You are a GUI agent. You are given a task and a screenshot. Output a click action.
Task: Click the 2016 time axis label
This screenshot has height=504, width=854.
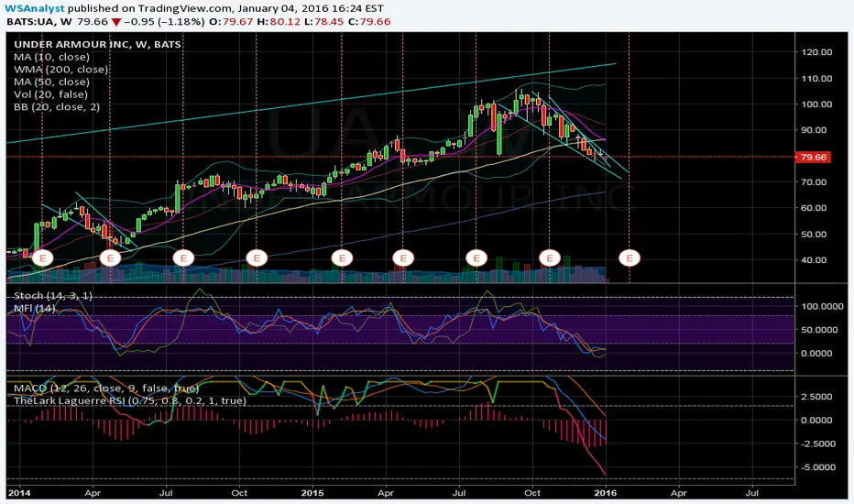(x=606, y=493)
